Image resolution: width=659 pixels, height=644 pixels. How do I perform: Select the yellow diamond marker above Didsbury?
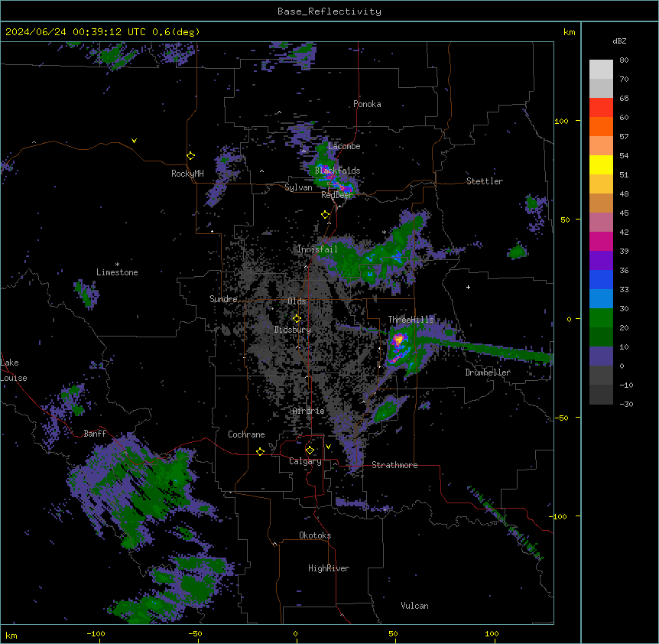coord(297,318)
